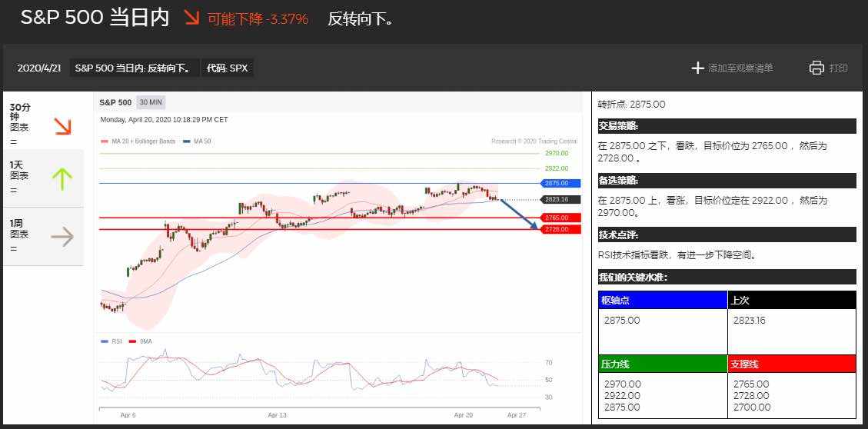Click the blue 枢轴点 table header
Image resolution: width=868 pixels, height=429 pixels.
pyautogui.click(x=663, y=300)
